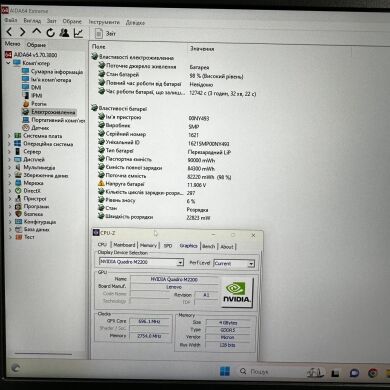390x390 pixels.
Task: Expand the Мультимедіа node
Action: (x=9, y=167)
